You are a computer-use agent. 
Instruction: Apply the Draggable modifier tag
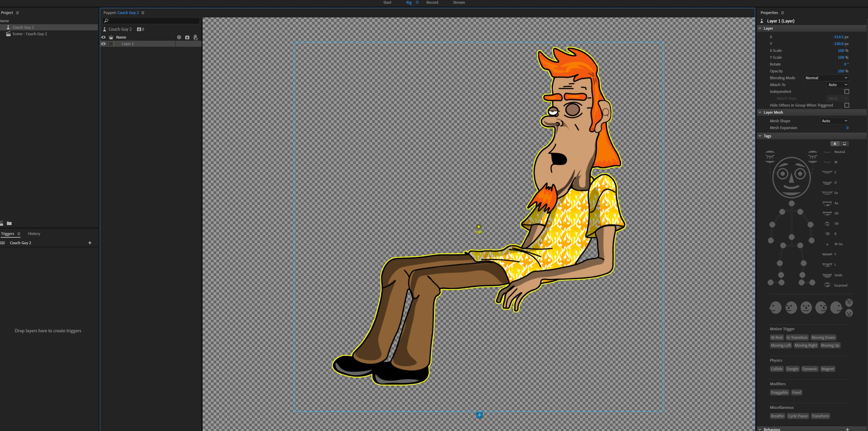(779, 392)
